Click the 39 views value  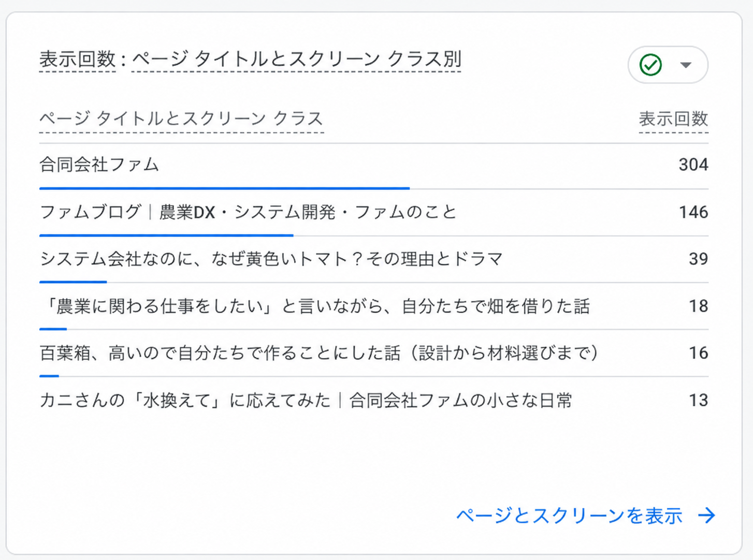click(x=698, y=259)
